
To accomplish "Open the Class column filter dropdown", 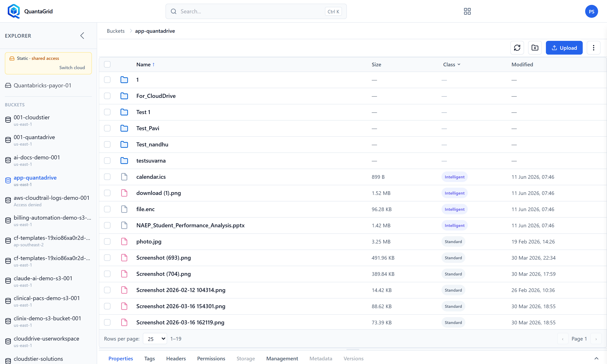I will [452, 65].
